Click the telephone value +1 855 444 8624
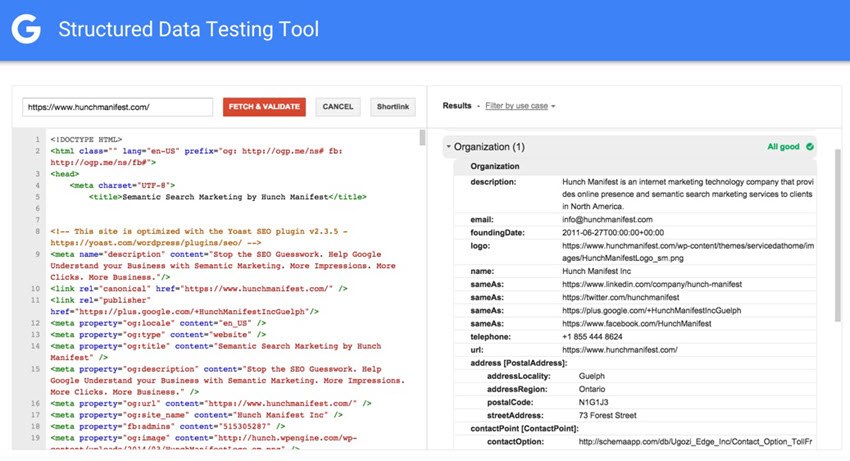This screenshot has height=461, width=850. [592, 337]
